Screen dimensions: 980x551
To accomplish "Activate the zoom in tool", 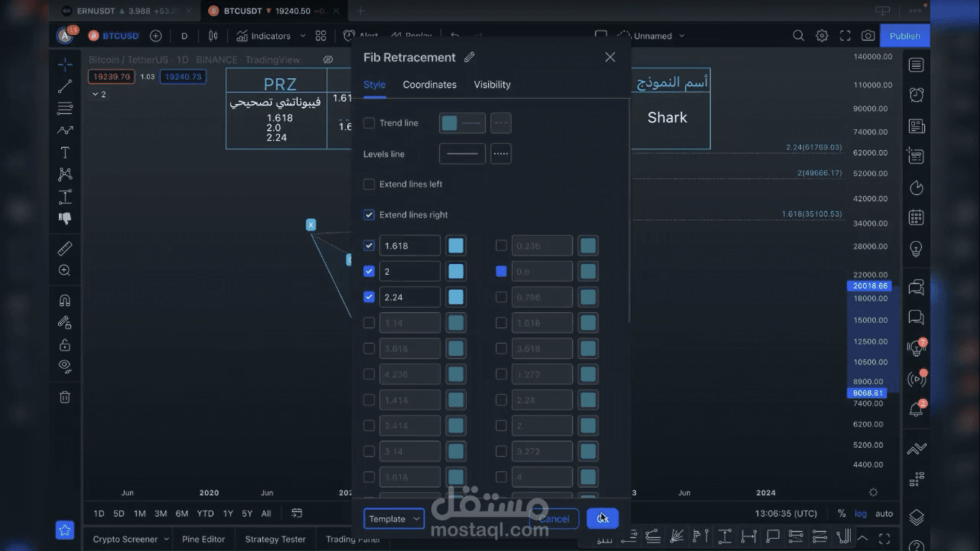I will pyautogui.click(x=65, y=270).
